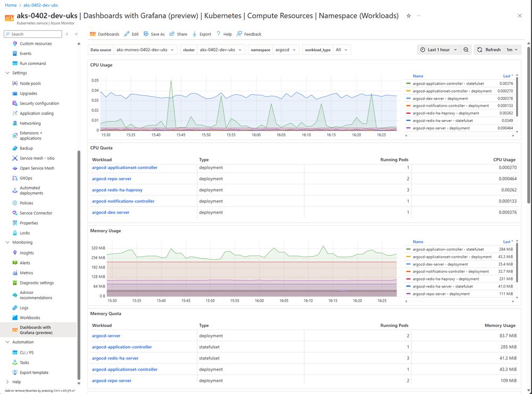Open Locks sidebar icon
The image size is (532, 394).
[14, 233]
